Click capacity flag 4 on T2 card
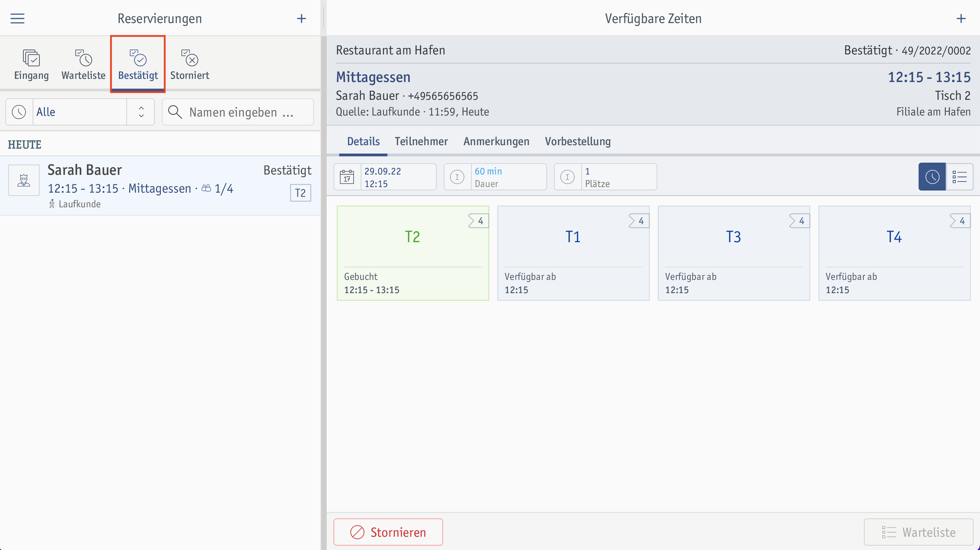 [x=478, y=221]
